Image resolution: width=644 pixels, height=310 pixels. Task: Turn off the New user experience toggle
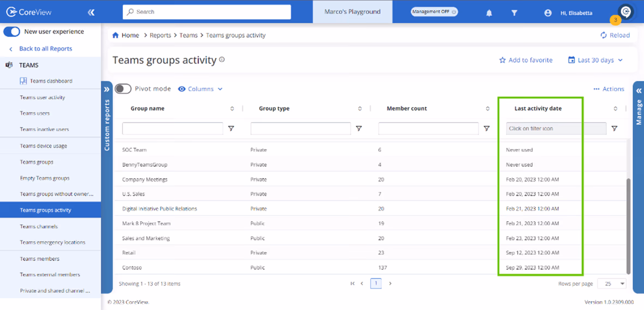pyautogui.click(x=12, y=31)
